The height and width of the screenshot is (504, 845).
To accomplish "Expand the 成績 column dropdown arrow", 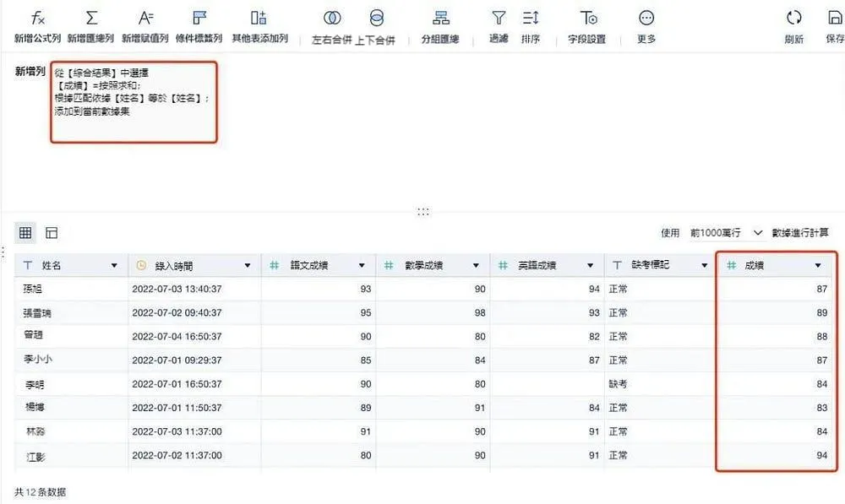I will point(818,265).
